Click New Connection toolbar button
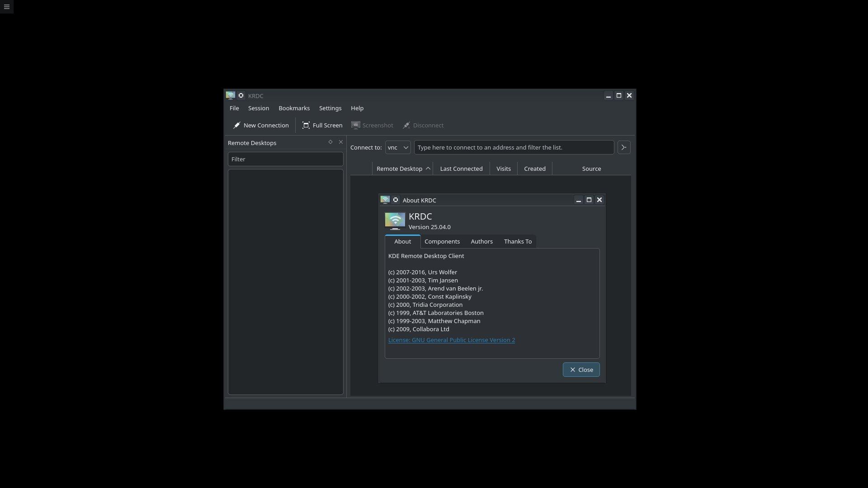Screen dimensions: 868x488 coord(261,125)
